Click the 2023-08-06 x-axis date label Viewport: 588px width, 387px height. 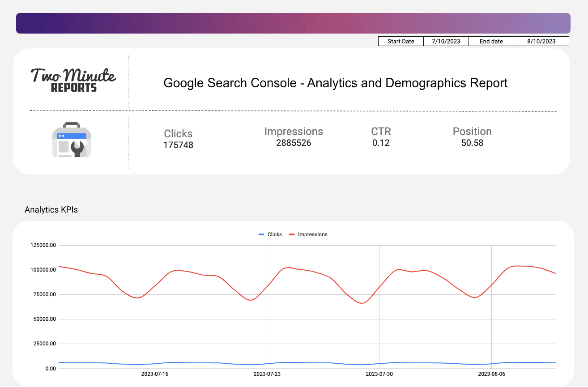(x=492, y=374)
